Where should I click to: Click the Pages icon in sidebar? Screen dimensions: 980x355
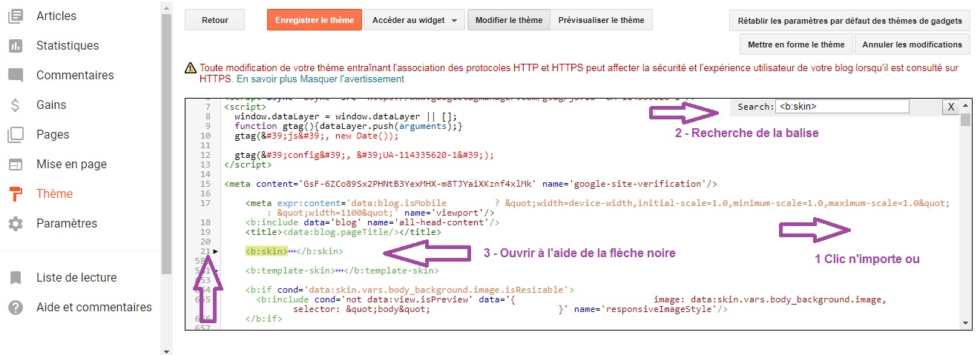click(16, 135)
